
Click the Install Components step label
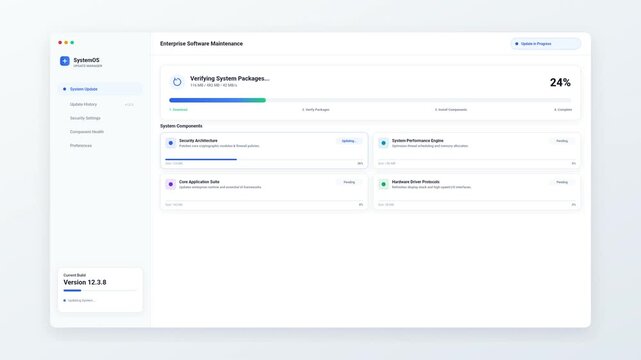click(x=450, y=110)
